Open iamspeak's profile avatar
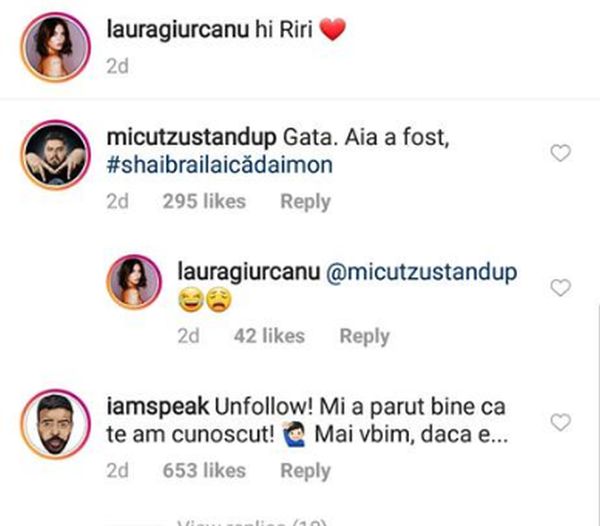 tap(52, 423)
